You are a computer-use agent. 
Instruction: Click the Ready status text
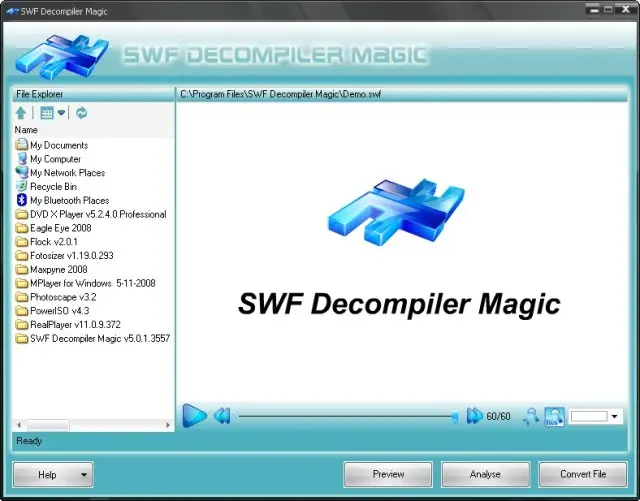(29, 441)
